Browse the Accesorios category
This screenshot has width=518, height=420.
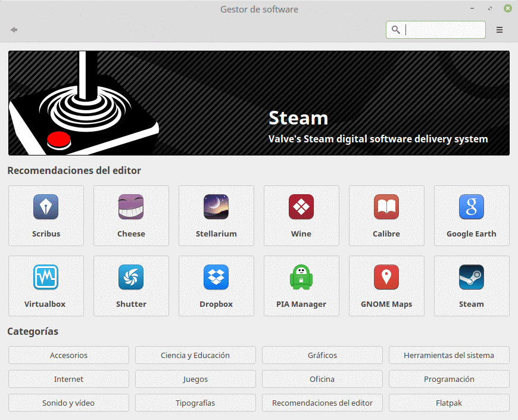tap(68, 355)
